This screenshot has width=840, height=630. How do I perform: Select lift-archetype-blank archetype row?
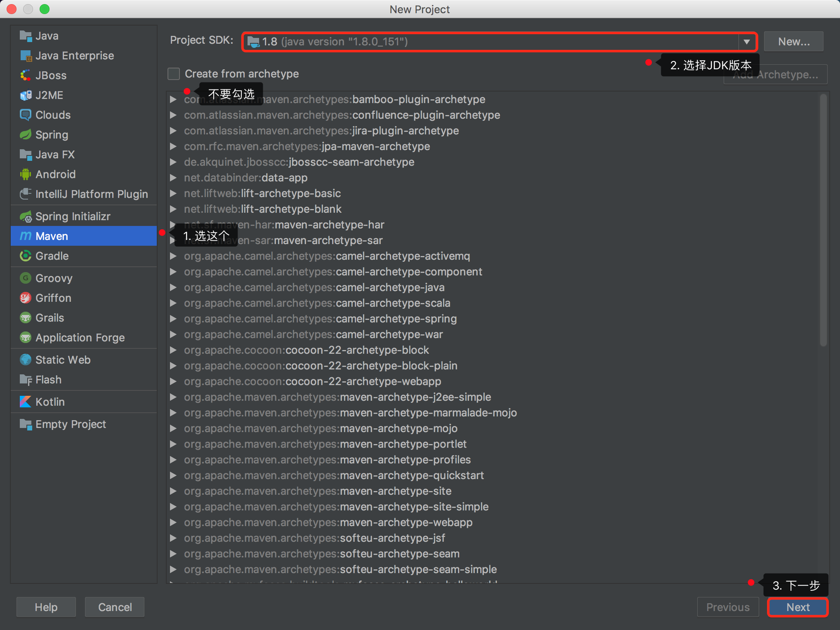[x=493, y=209]
